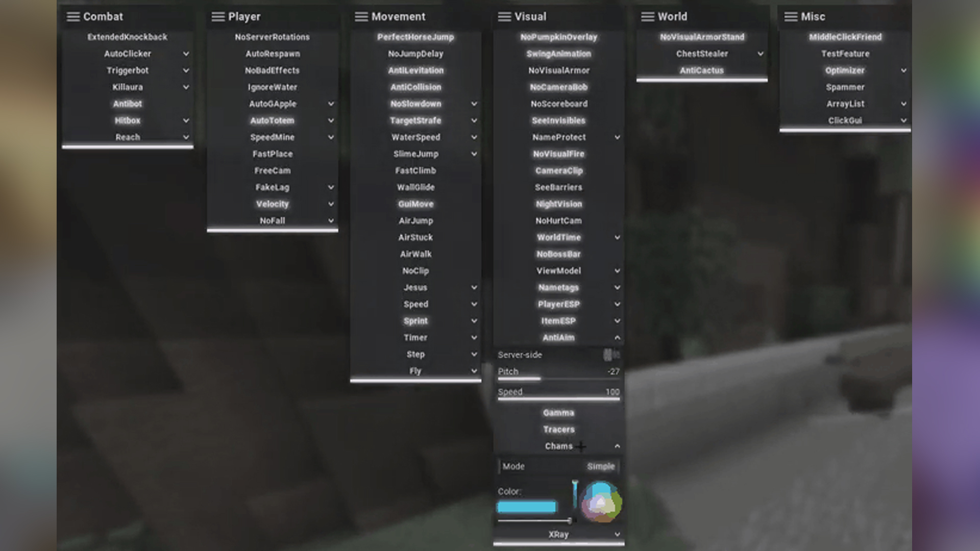The image size is (980, 551).
Task: Select the Combat menu tab
Action: (103, 16)
